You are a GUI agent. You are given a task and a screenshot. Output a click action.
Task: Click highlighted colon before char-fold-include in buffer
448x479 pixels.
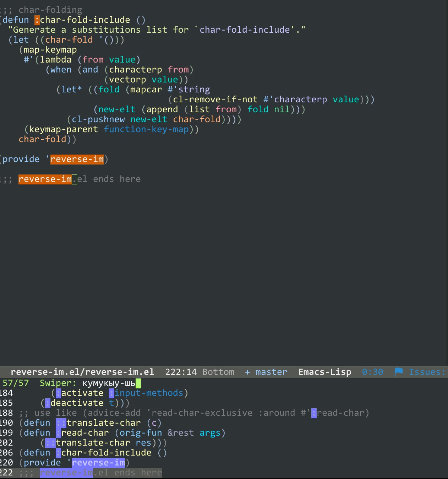pyautogui.click(x=37, y=20)
